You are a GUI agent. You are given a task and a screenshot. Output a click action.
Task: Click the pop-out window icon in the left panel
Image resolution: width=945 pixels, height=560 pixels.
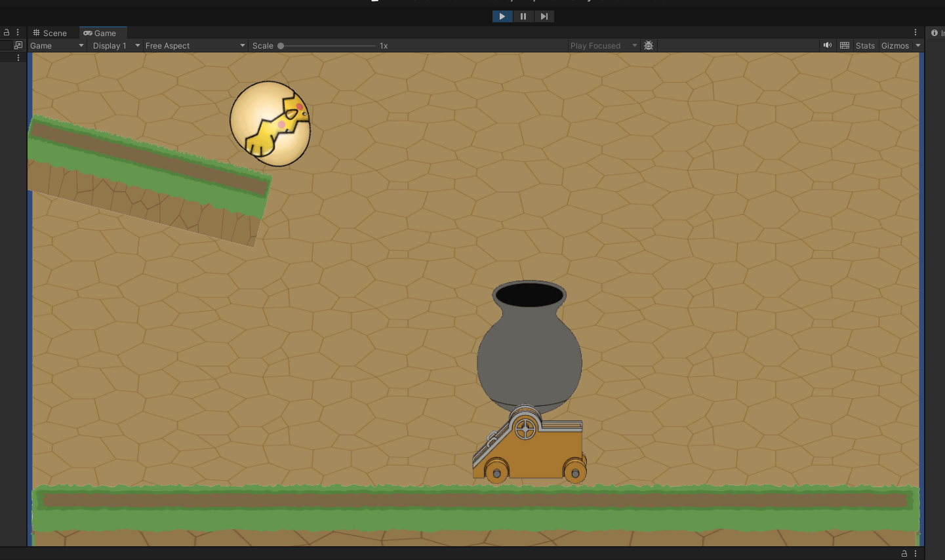coord(18,45)
